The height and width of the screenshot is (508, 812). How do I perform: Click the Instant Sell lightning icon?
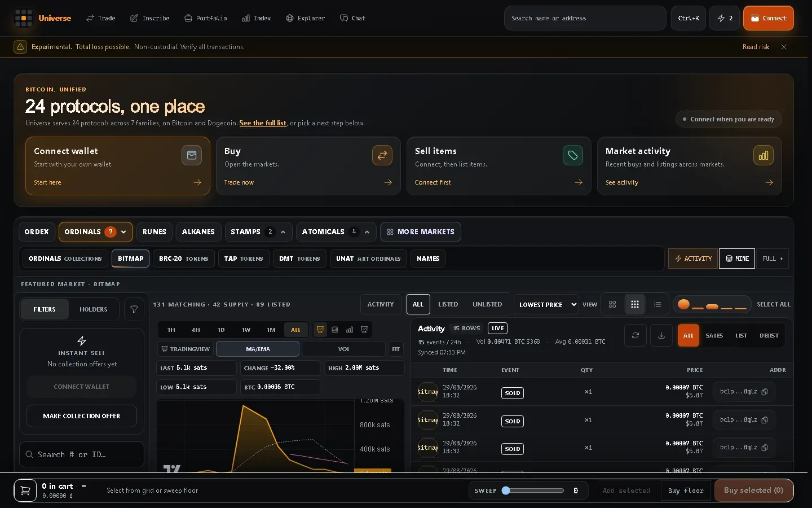click(x=82, y=340)
